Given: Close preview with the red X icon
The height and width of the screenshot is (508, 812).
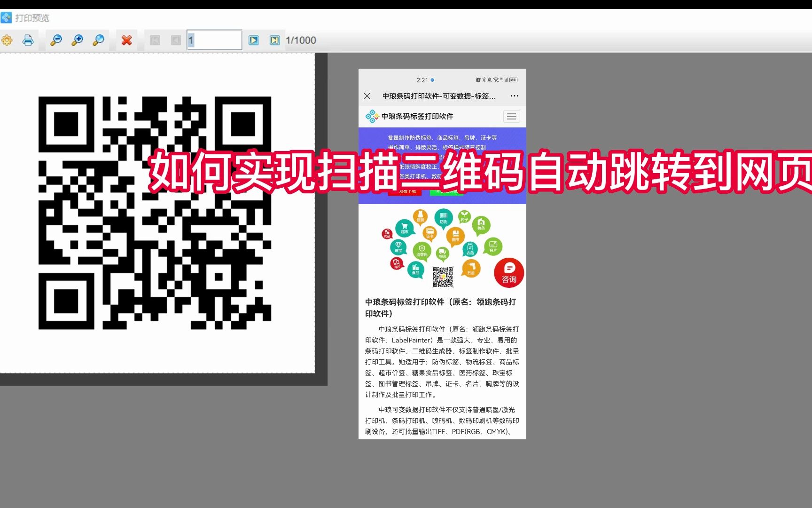Looking at the screenshot, I should pyautogui.click(x=126, y=40).
